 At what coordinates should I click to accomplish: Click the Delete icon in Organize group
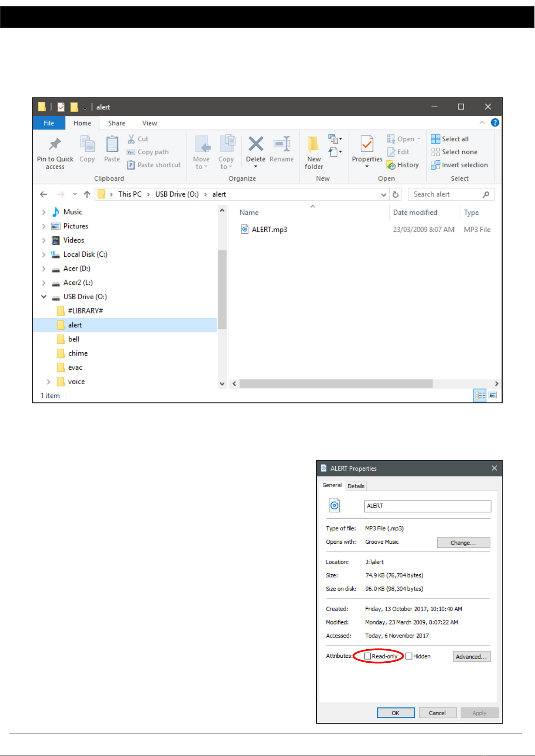(x=255, y=144)
